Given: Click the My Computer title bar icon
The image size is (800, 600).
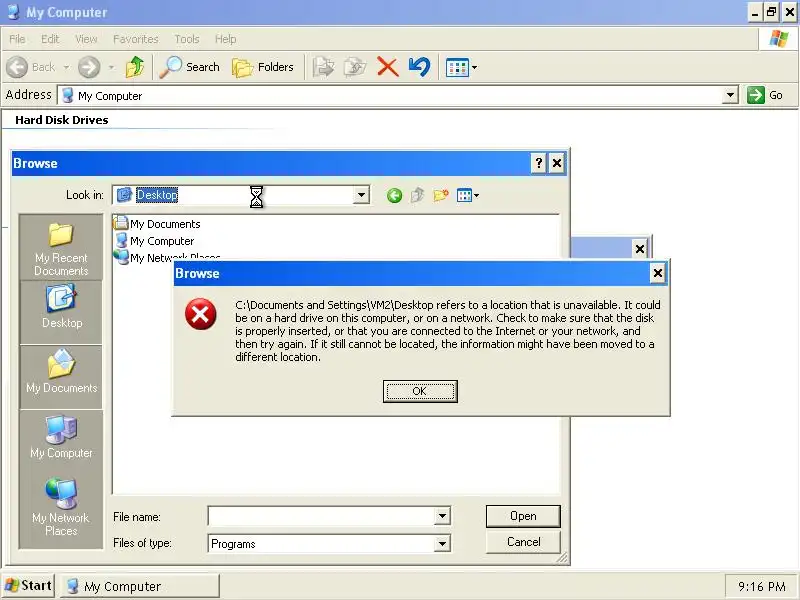Looking at the screenshot, I should click(14, 12).
